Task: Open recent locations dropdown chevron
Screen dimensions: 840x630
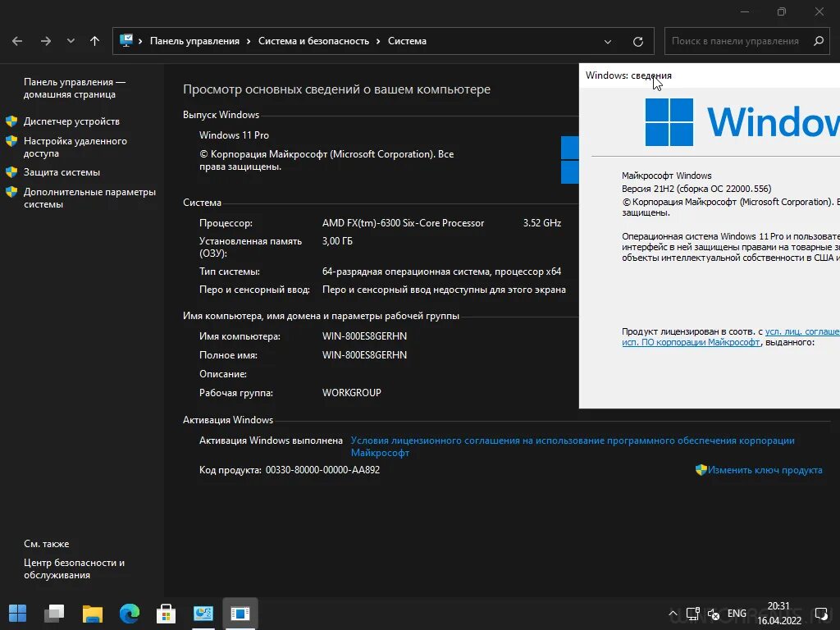Action: 71,41
